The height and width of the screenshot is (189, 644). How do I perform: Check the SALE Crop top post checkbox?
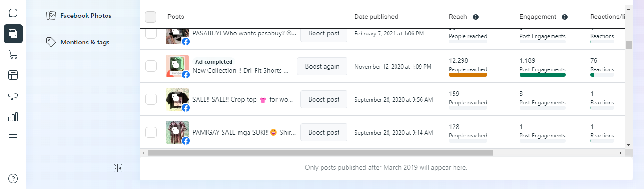coord(151,99)
